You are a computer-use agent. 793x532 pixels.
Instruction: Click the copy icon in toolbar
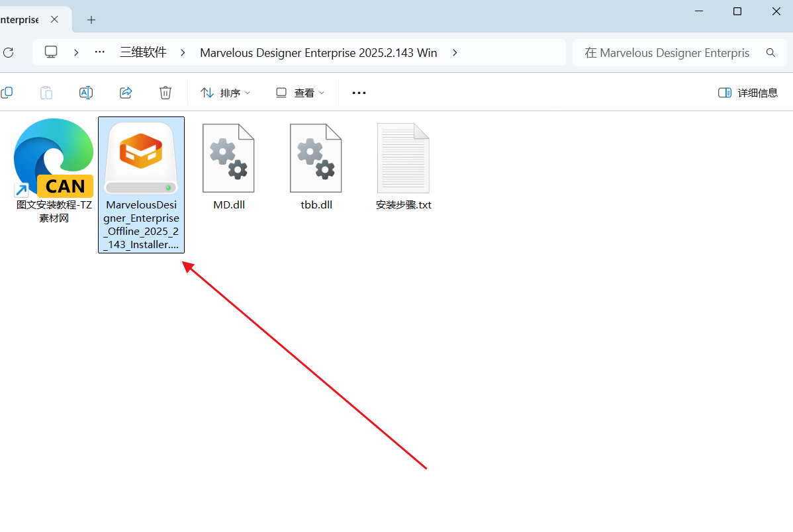pos(7,93)
